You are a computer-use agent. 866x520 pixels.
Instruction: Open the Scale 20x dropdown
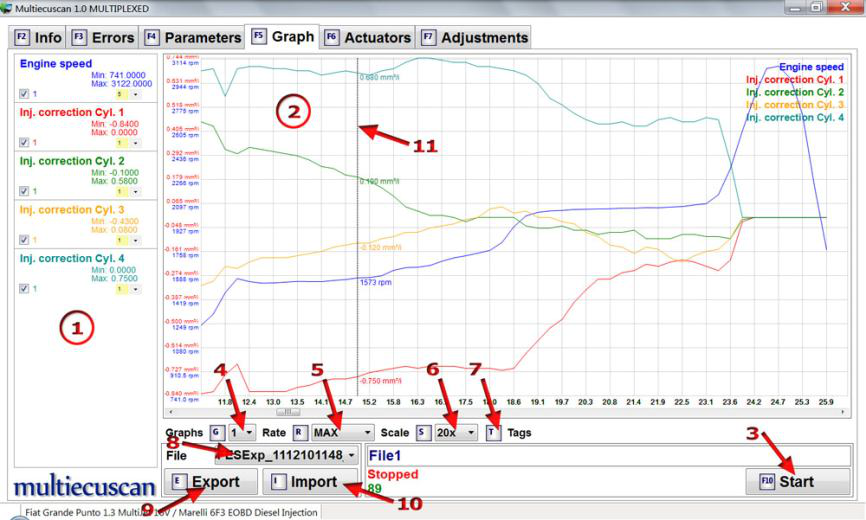(456, 433)
